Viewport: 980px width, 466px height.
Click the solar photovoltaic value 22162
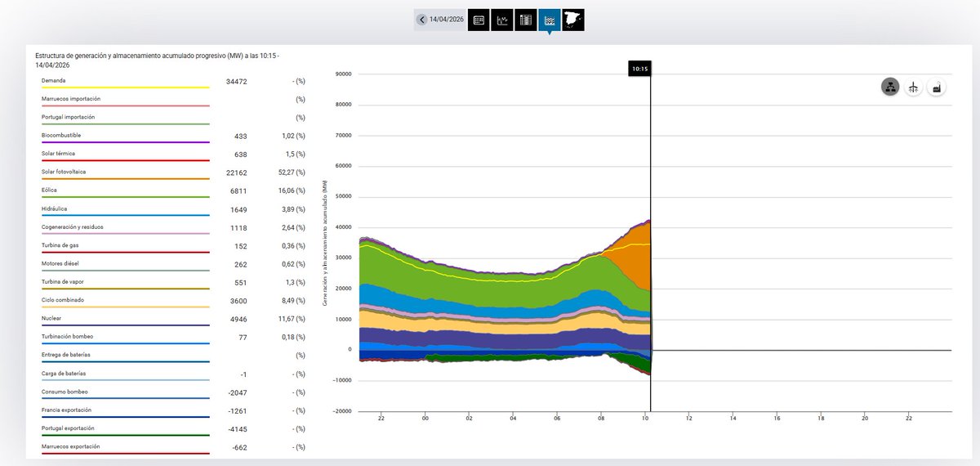(236, 173)
